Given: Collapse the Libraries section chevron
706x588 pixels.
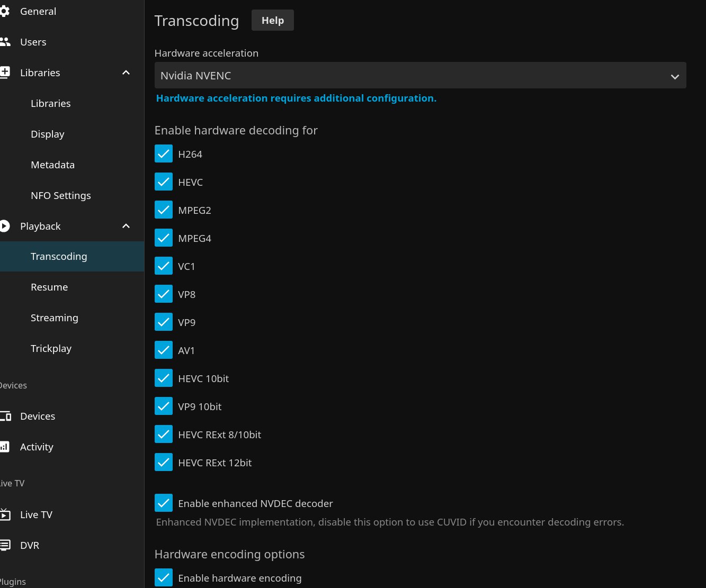Looking at the screenshot, I should tap(126, 73).
